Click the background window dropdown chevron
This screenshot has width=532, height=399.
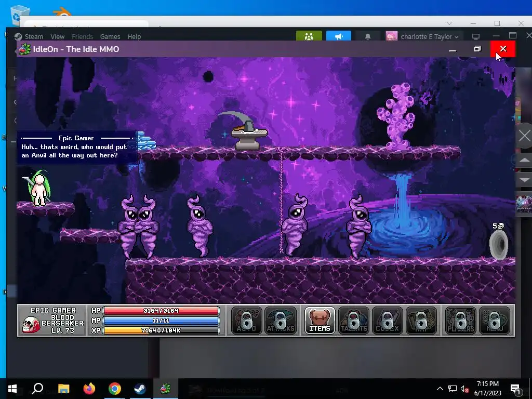(x=449, y=23)
